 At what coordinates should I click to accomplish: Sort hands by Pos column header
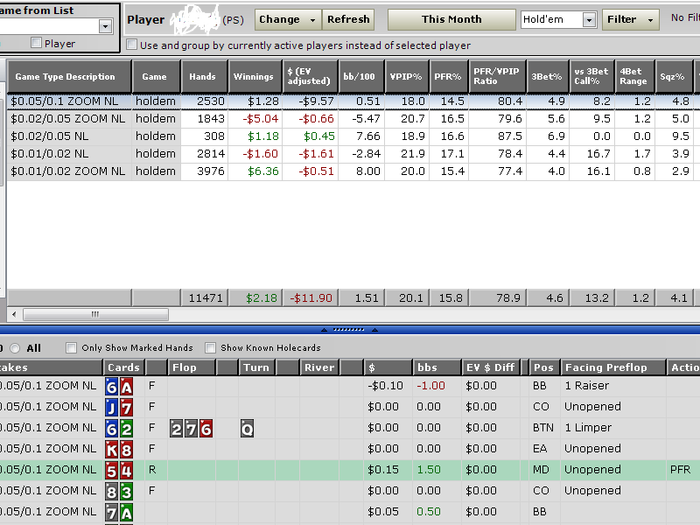(544, 367)
